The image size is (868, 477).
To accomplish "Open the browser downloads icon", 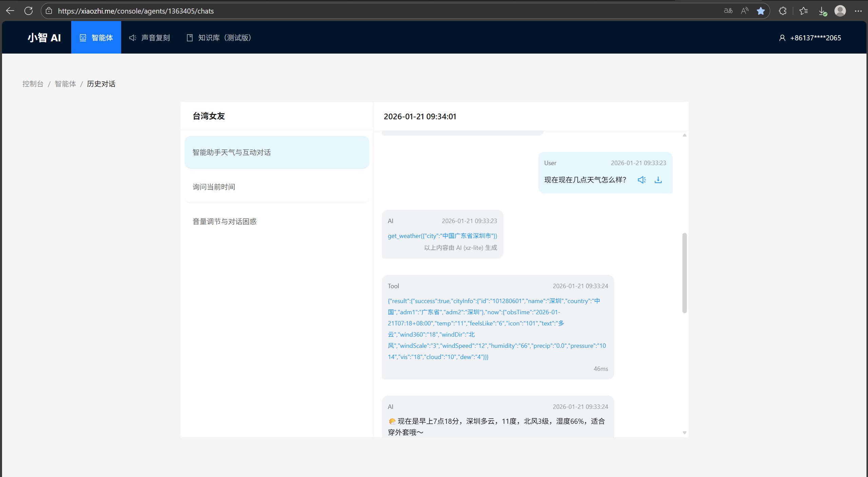I will pos(822,11).
